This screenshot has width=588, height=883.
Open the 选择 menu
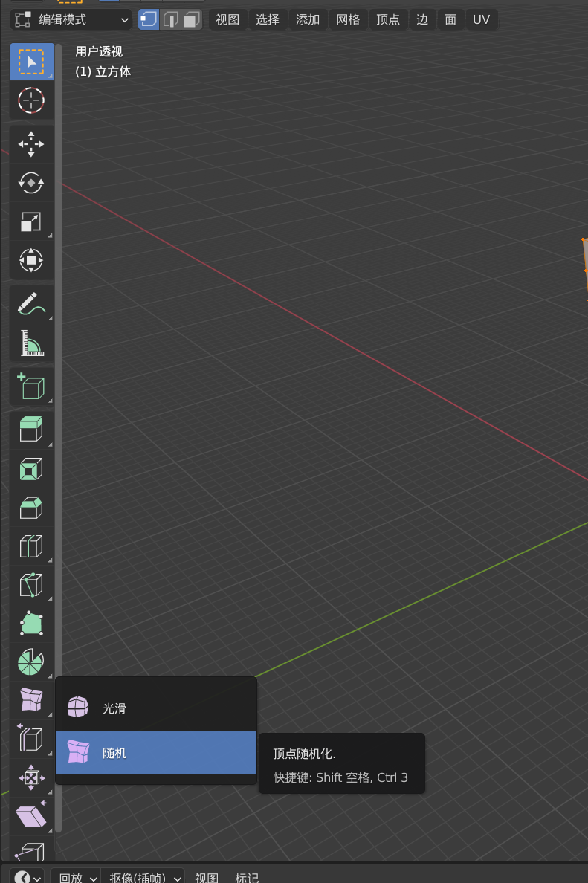pos(268,20)
